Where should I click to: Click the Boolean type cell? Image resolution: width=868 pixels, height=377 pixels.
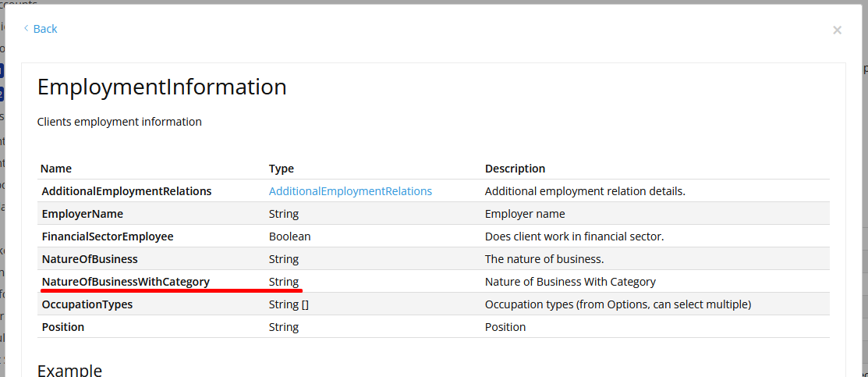(x=289, y=237)
